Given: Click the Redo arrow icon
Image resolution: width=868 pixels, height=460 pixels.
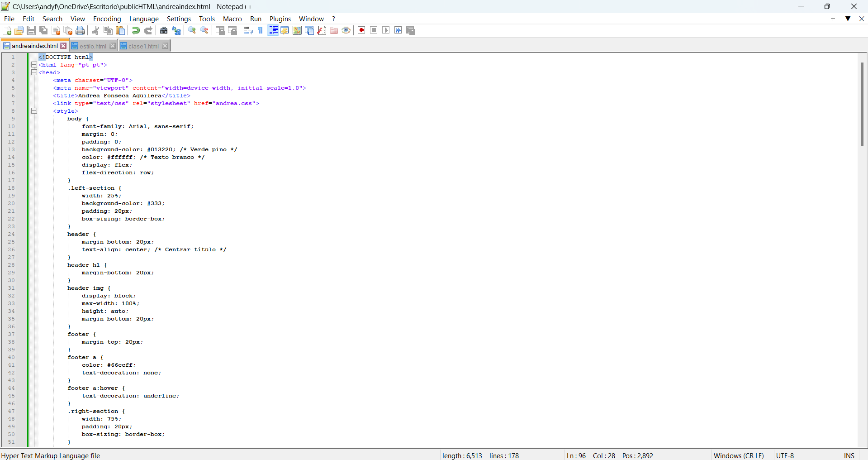Looking at the screenshot, I should [x=148, y=30].
